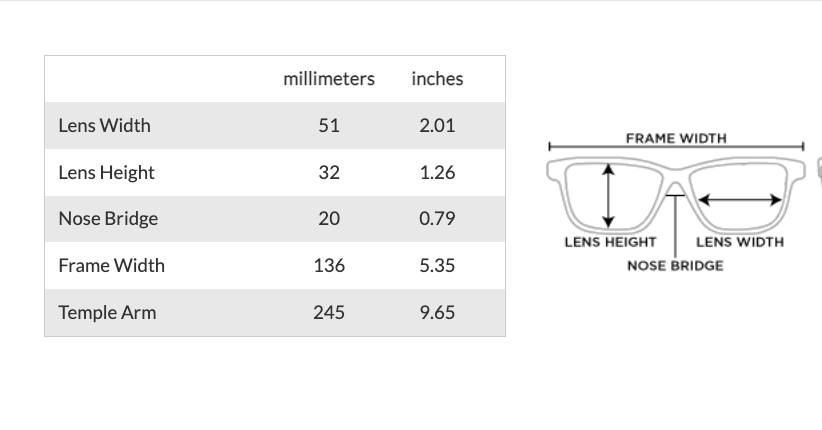Select the 1.26 inches lens height value
This screenshot has height=430, width=822.
[x=437, y=173]
